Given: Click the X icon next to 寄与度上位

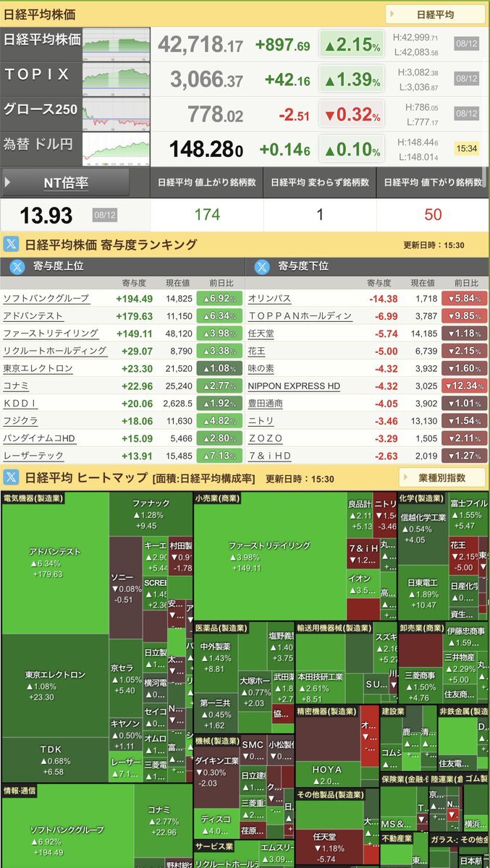Looking at the screenshot, I should [17, 266].
